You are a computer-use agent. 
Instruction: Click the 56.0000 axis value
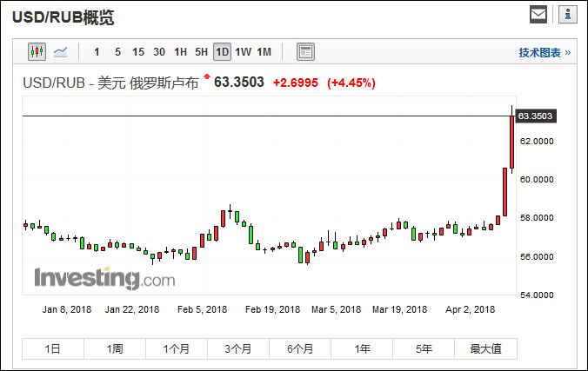point(537,257)
